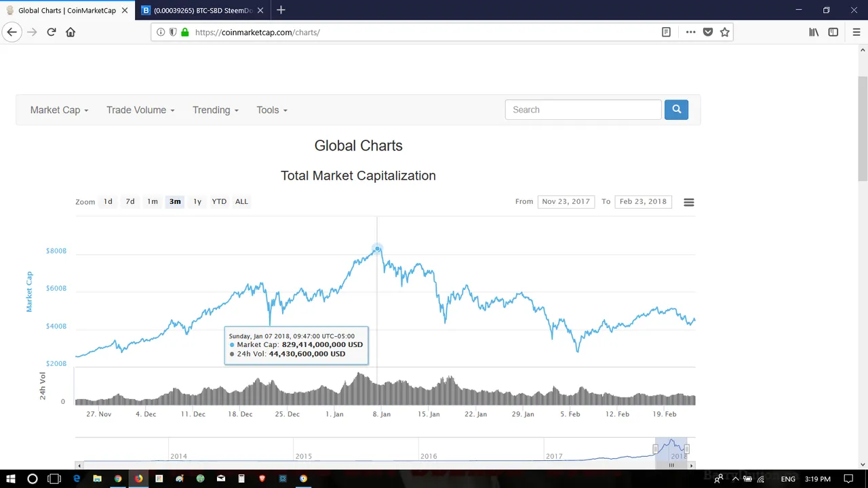Focus the Search input box
Screen dimensions: 868x488
pyautogui.click(x=583, y=110)
